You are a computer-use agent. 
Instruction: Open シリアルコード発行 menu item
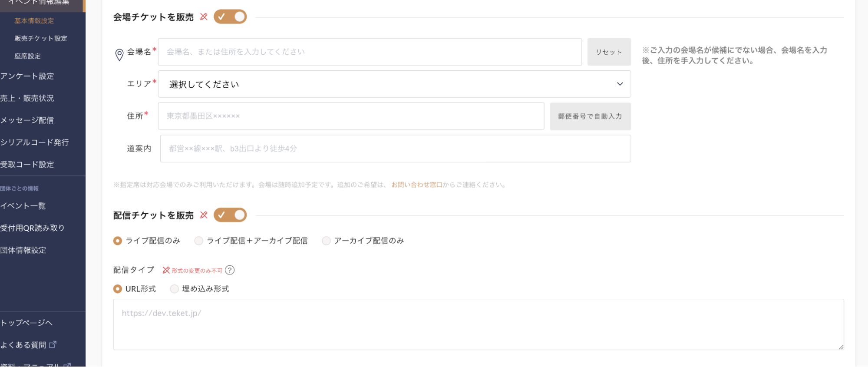coord(34,142)
